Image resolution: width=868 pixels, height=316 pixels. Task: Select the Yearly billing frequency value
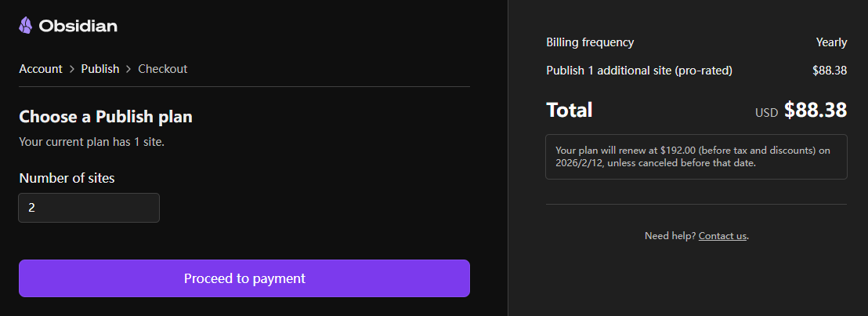click(831, 42)
